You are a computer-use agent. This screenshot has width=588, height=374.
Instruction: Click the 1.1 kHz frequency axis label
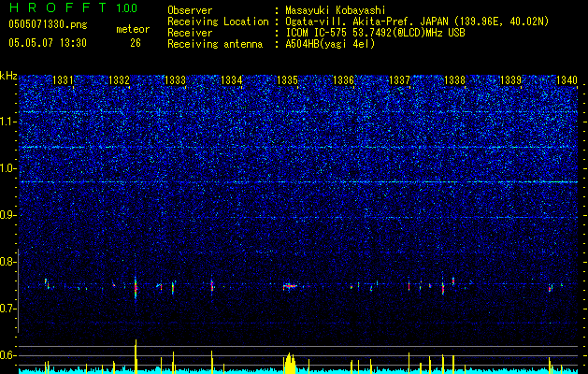click(x=7, y=122)
